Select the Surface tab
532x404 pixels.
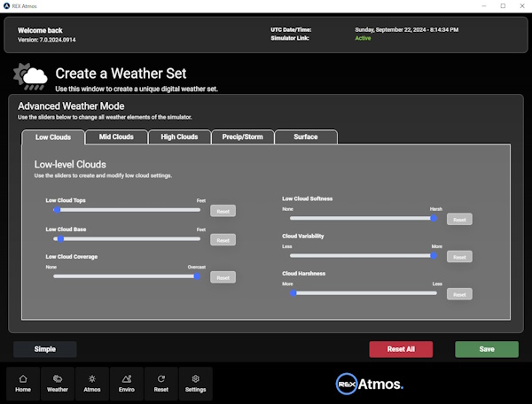[x=306, y=137]
